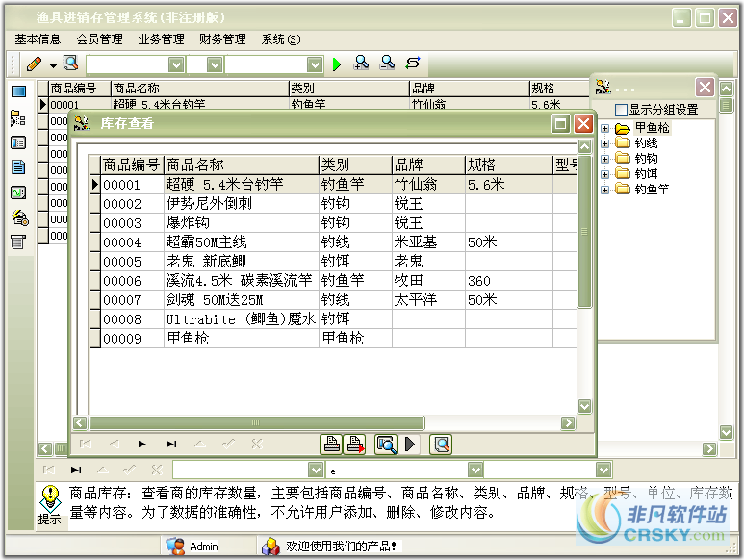Click the 规格 column header in 库存查看
This screenshot has height=560, width=744.
tap(509, 165)
